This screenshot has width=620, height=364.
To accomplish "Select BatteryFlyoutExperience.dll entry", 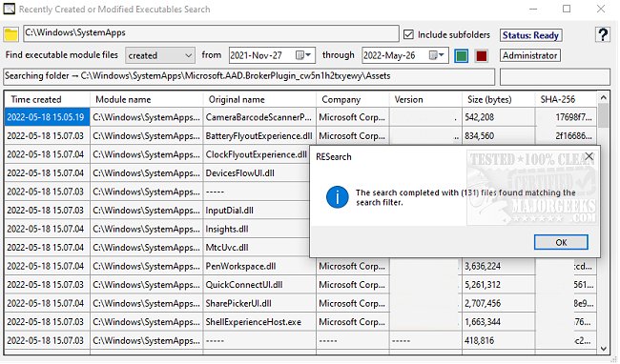I will coord(259,136).
